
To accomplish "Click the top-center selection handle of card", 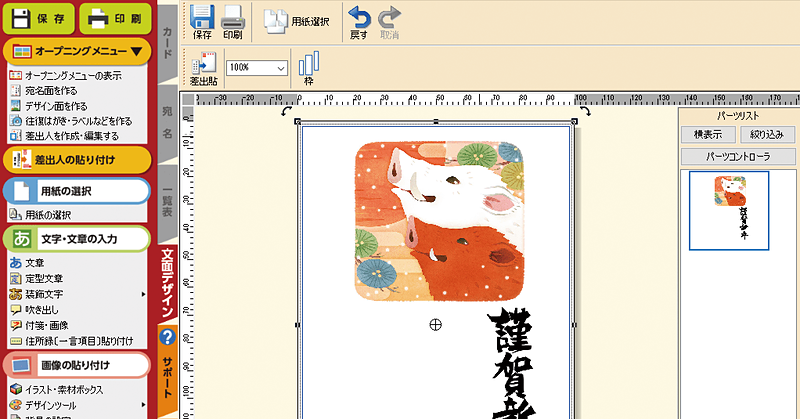I will [x=436, y=121].
